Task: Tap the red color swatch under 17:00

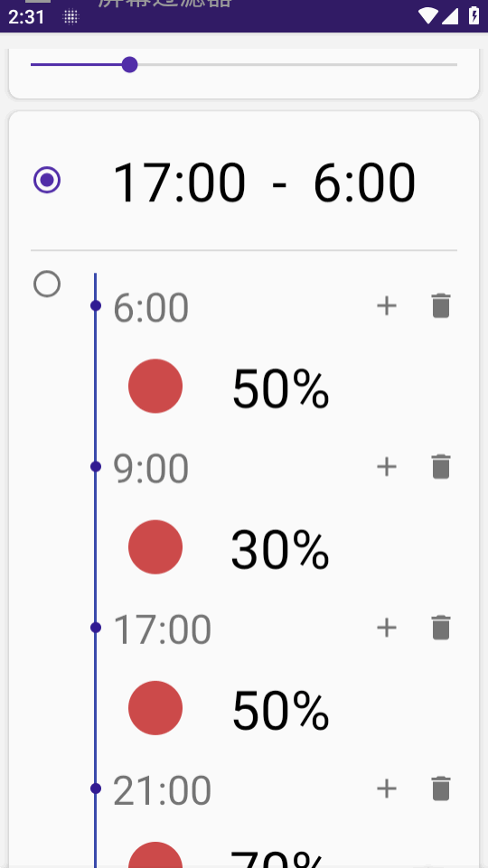Action: pos(155,708)
